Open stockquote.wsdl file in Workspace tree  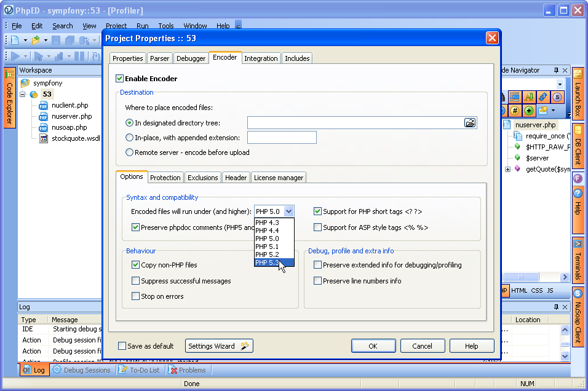click(x=75, y=138)
